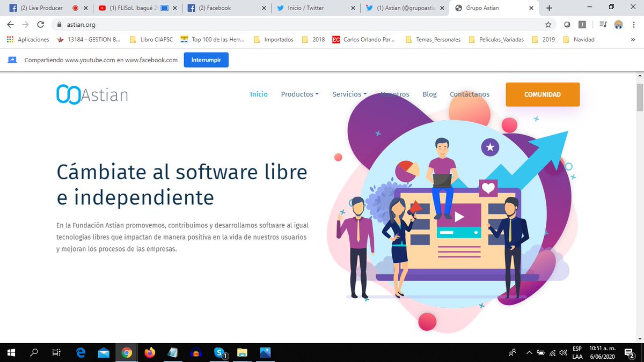Open Skype from the taskbar
Screen dimensions: 644x362
tap(219, 352)
